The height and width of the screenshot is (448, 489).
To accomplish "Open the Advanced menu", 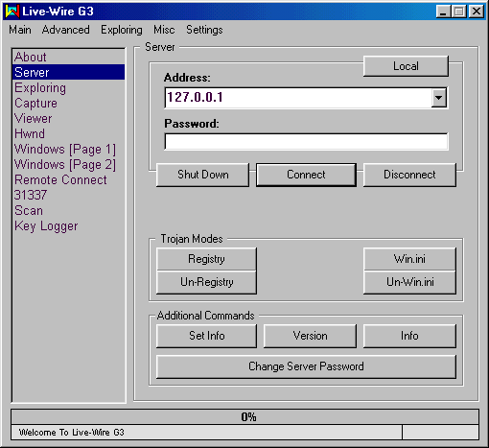I will 65,30.
